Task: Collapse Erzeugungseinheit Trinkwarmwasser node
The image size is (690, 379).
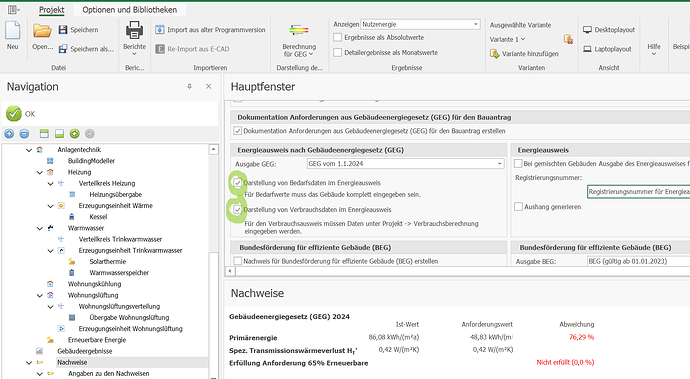Action: coord(50,250)
